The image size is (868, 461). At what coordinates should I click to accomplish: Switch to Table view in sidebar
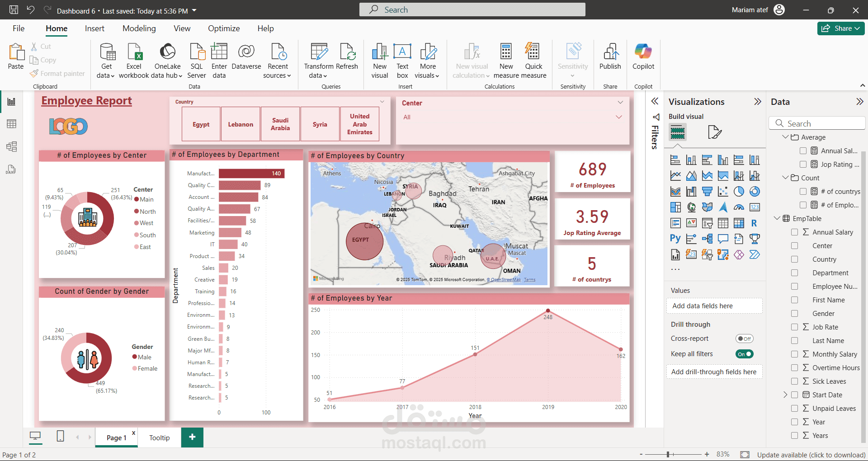11,124
